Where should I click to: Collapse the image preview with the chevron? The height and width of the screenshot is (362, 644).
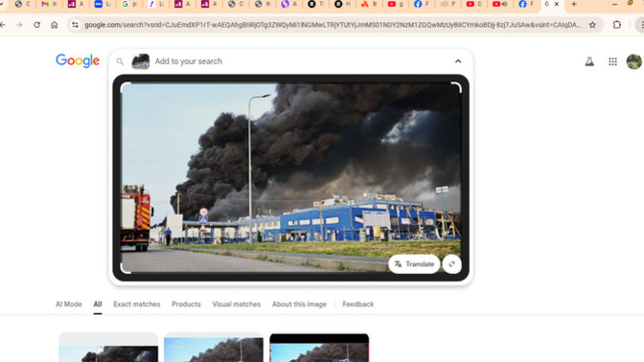click(458, 61)
